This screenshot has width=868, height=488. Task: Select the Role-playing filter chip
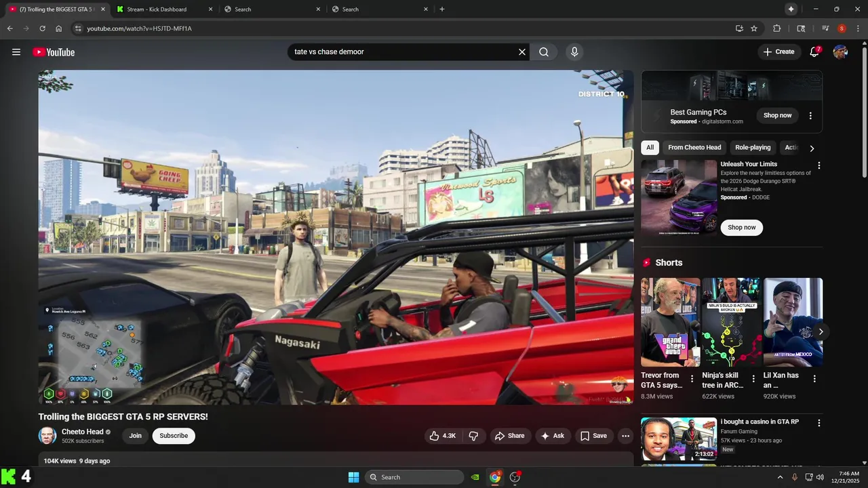click(753, 147)
